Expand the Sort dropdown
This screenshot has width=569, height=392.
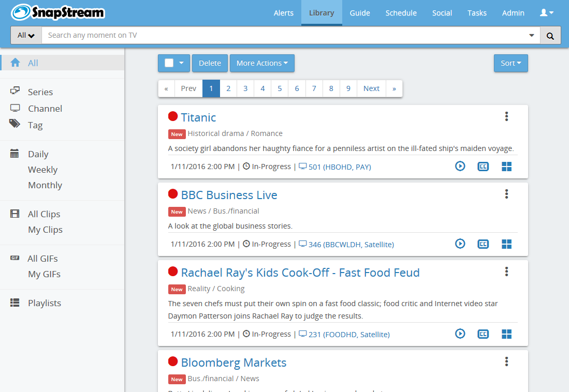[x=510, y=63]
